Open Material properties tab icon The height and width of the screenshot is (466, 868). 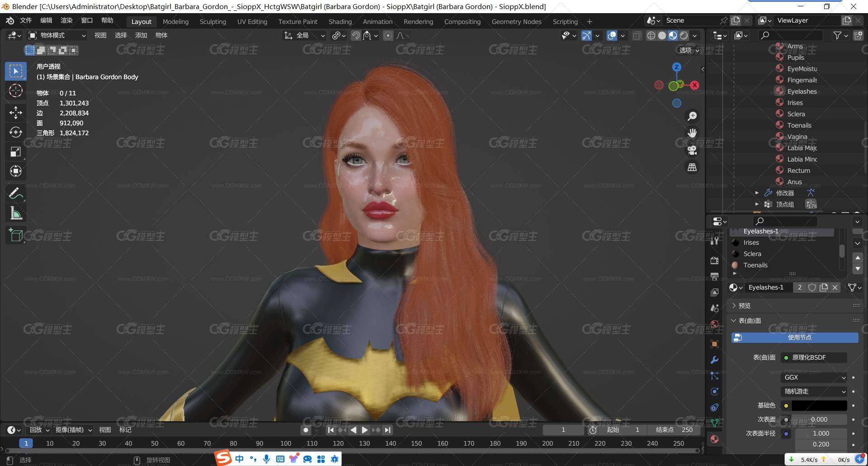click(715, 439)
